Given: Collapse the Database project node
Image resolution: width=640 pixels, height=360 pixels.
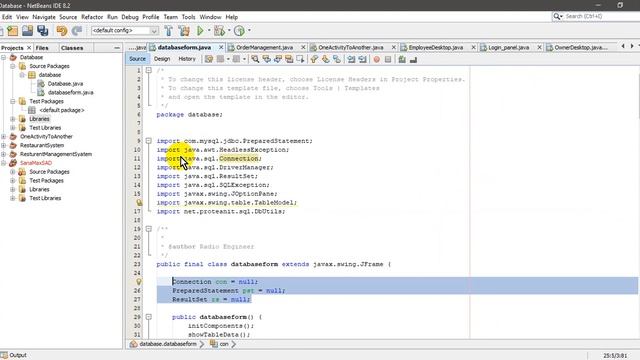Looking at the screenshot, I should (4, 58).
